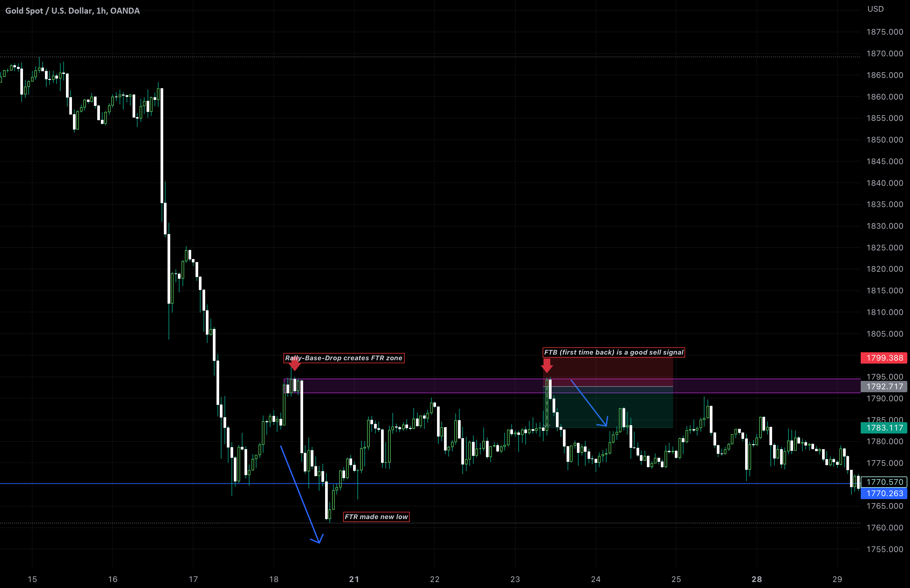Viewport: 910px width, 588px height.
Task: Click date label 28 on time axis
Action: [x=756, y=579]
